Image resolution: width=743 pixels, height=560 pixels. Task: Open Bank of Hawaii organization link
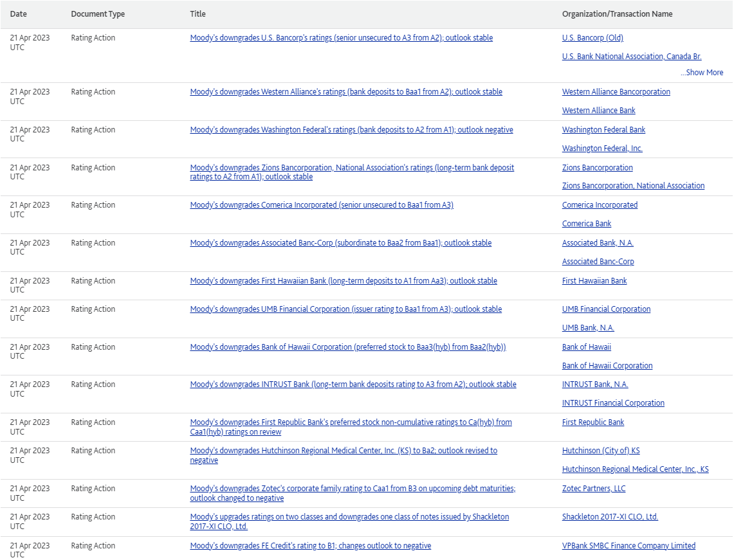(x=587, y=347)
